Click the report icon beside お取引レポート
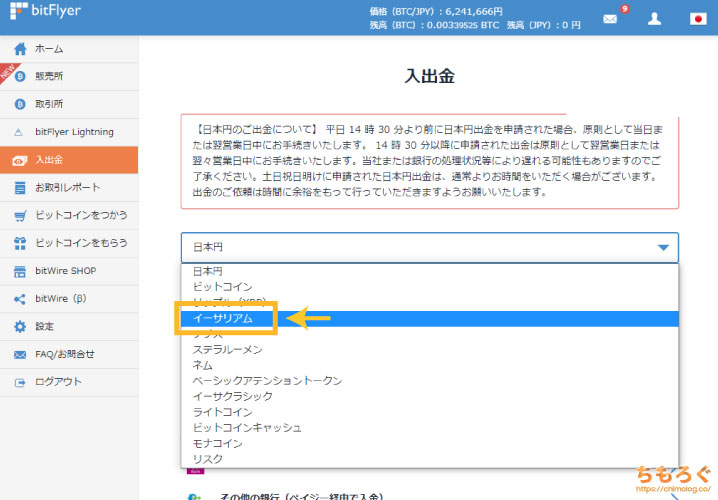 tap(20, 188)
